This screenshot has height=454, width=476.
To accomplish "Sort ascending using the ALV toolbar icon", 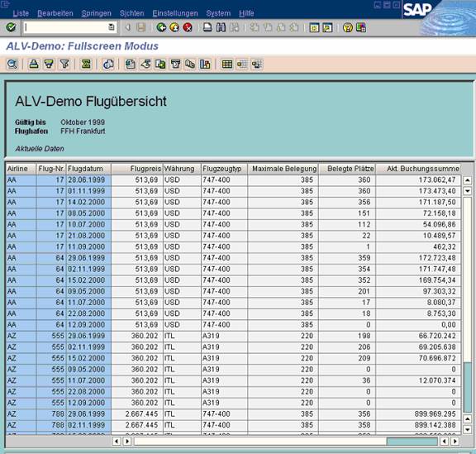I will (x=34, y=65).
